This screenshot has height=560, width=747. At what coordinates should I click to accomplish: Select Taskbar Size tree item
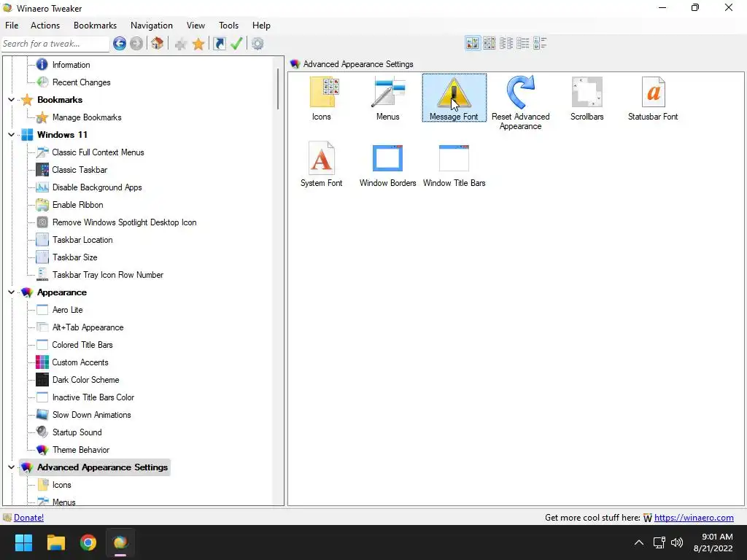(75, 257)
